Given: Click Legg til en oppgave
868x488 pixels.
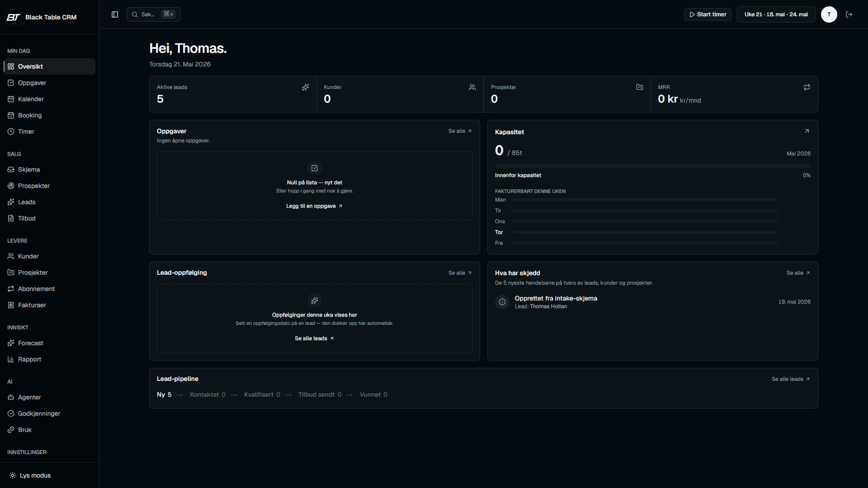Looking at the screenshot, I should 314,206.
